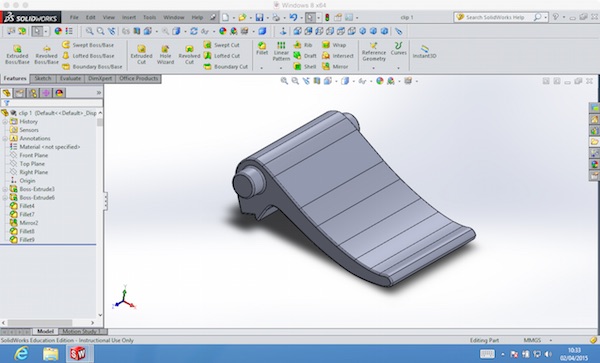Switch to the Sketch tab
The height and width of the screenshot is (363, 600).
click(x=43, y=78)
